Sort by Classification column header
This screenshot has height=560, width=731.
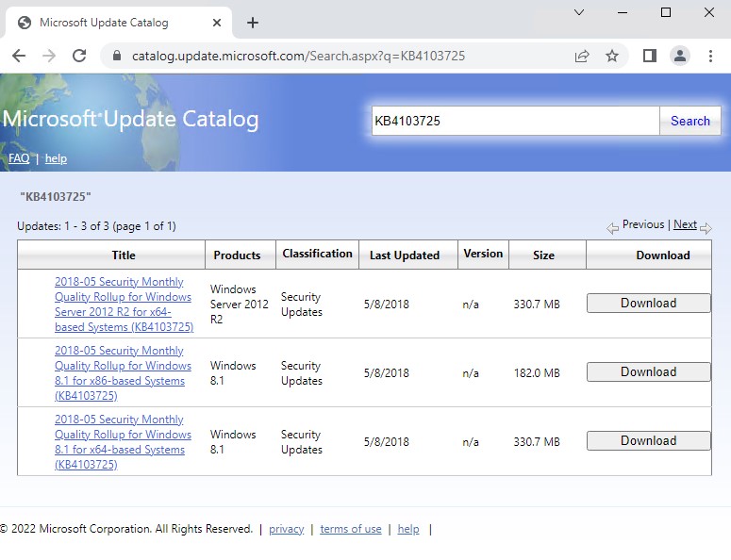click(x=318, y=254)
